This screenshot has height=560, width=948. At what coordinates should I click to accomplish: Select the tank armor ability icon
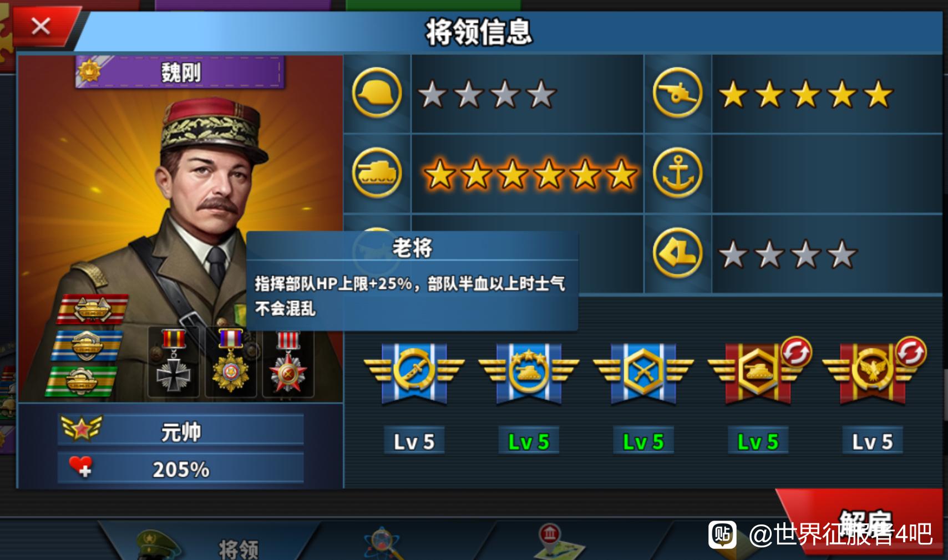coord(377,172)
